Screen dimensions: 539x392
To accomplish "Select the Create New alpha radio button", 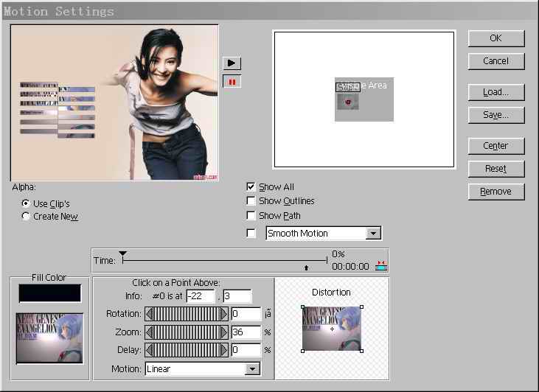I will pos(27,217).
